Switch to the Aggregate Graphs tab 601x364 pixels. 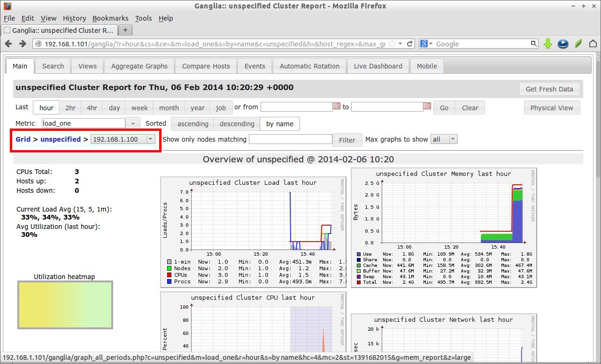(139, 66)
